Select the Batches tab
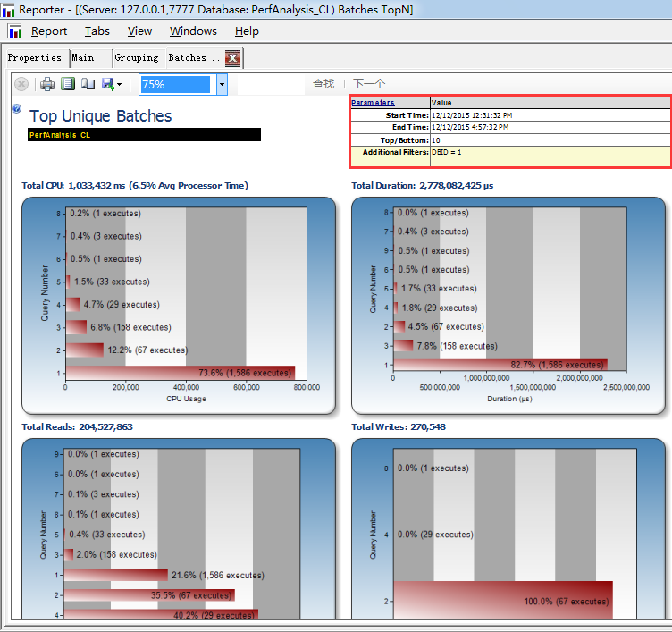 click(195, 58)
